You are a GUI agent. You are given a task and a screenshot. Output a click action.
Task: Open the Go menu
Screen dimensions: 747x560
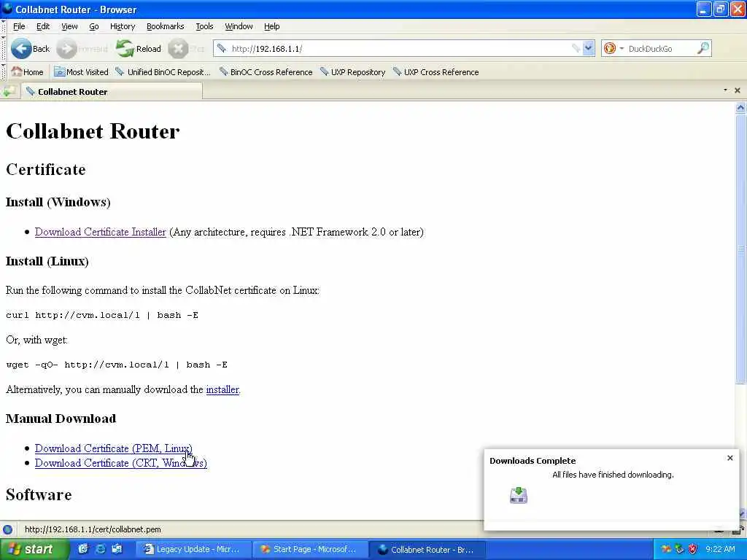tap(94, 26)
